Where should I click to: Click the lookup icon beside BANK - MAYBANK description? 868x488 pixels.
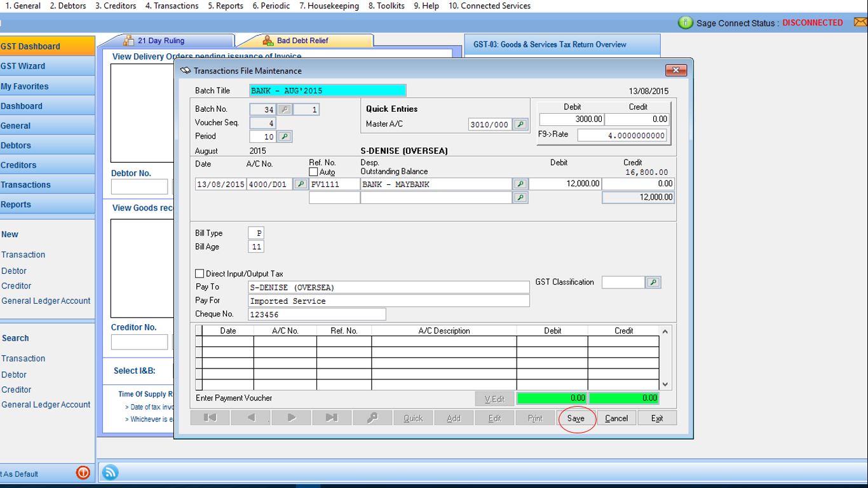pos(520,184)
